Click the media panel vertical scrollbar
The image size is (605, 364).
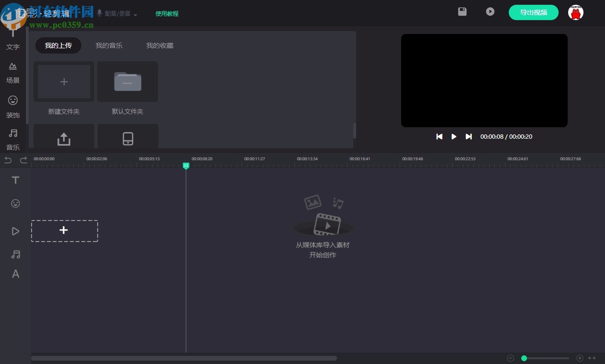(x=355, y=131)
